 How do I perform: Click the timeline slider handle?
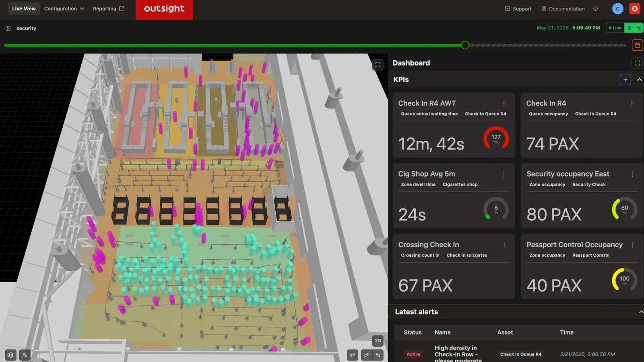[465, 45]
